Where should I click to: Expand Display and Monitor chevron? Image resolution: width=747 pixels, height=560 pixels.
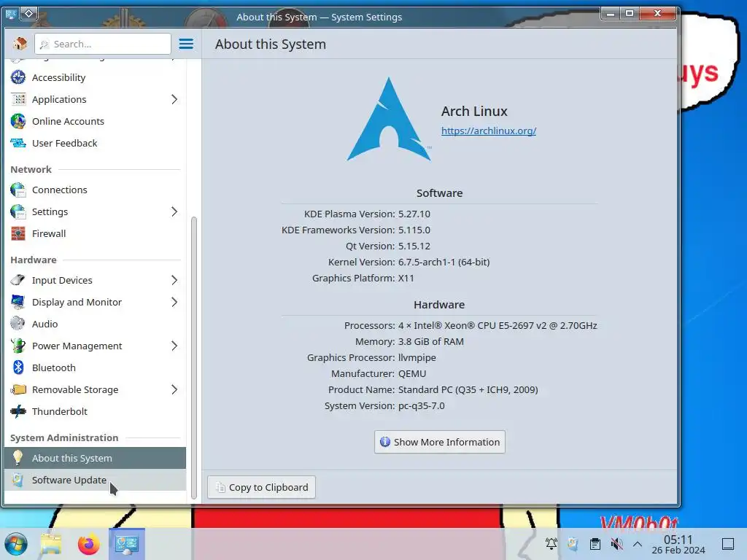(x=174, y=302)
